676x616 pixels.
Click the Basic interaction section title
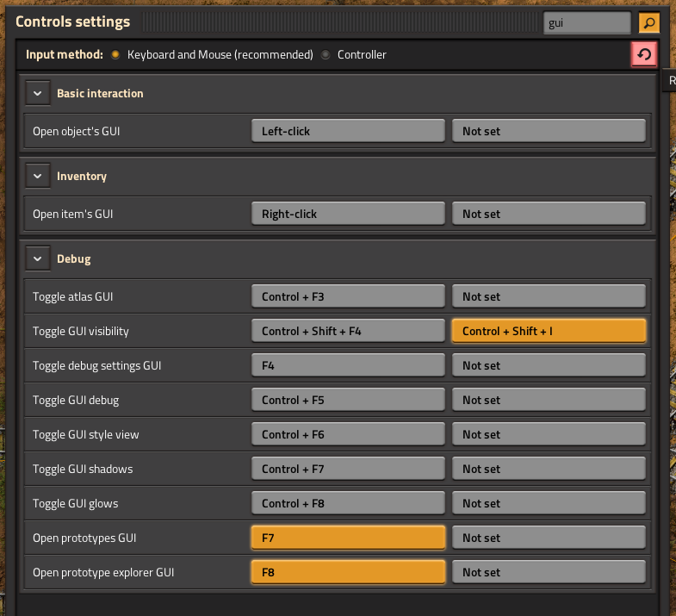pyautogui.click(x=100, y=93)
